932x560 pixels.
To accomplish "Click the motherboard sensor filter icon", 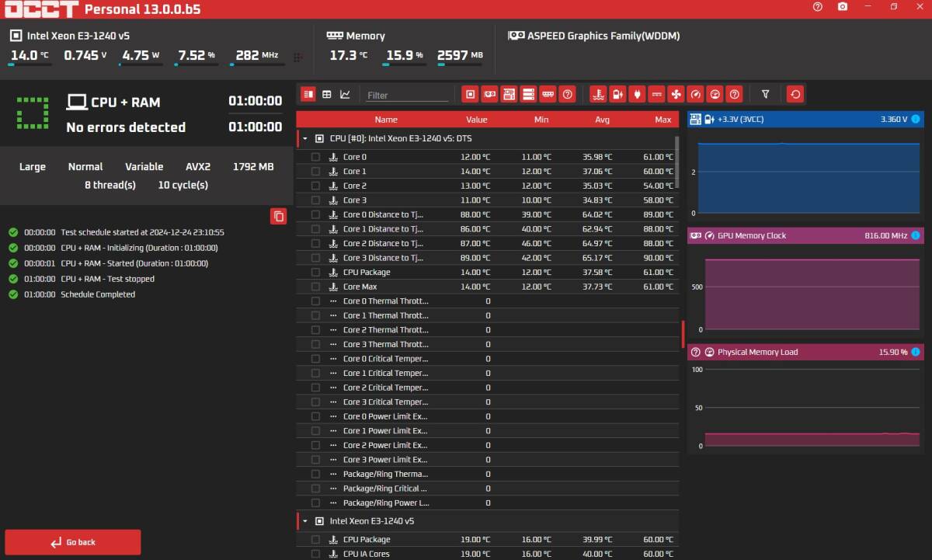I will [509, 95].
